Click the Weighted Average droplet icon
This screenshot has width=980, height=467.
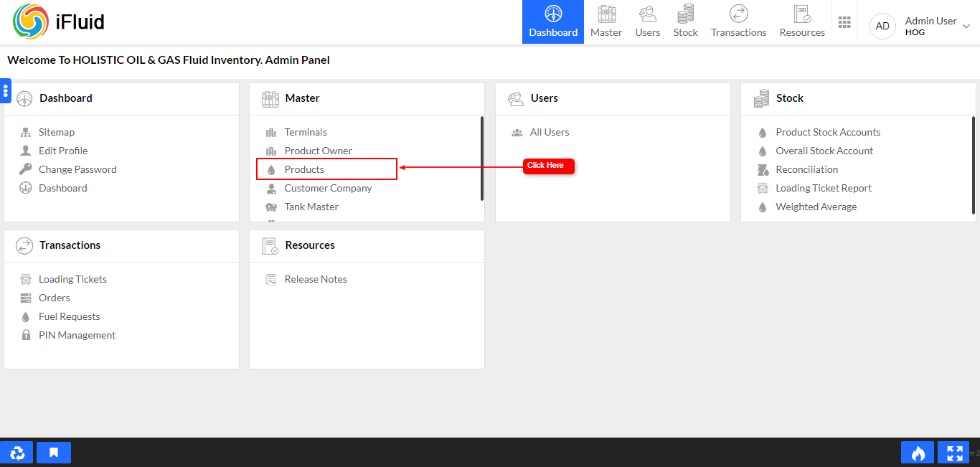[763, 207]
